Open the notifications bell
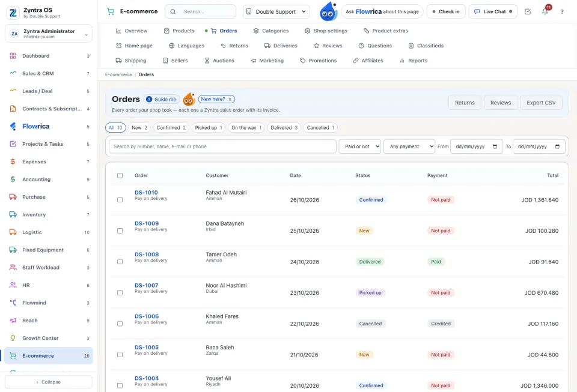Image resolution: width=577 pixels, height=392 pixels. click(545, 11)
